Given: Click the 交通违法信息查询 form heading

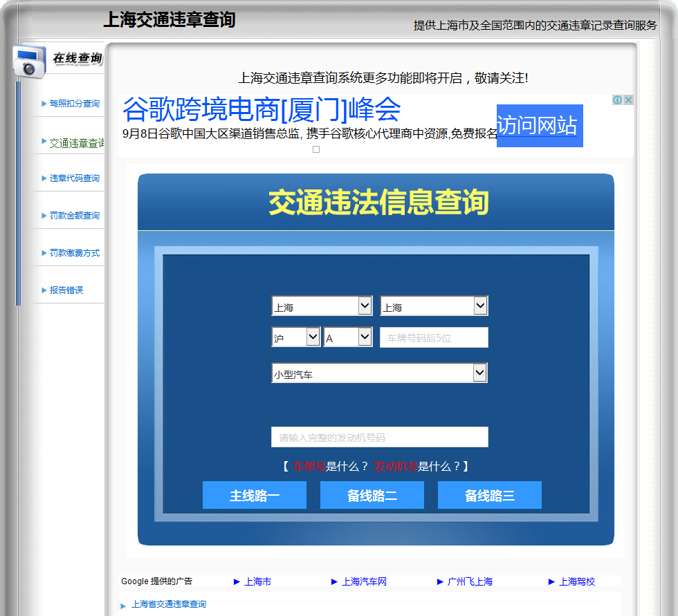Looking at the screenshot, I should [x=378, y=202].
